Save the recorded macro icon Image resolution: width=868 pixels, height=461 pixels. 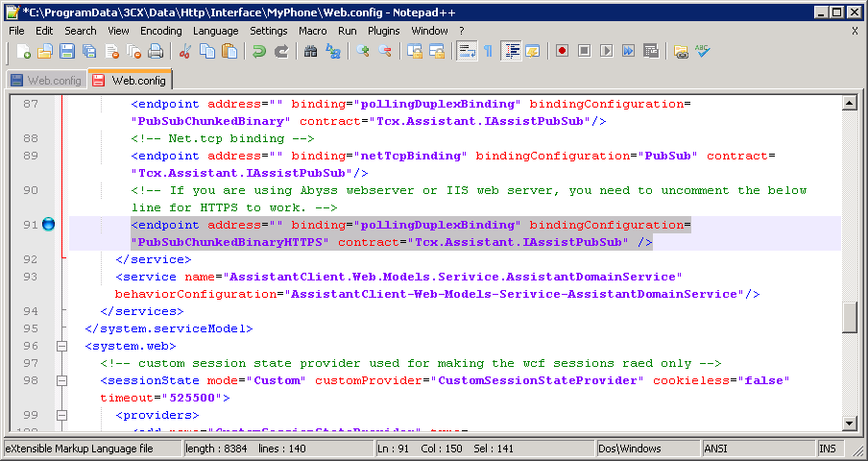point(651,52)
